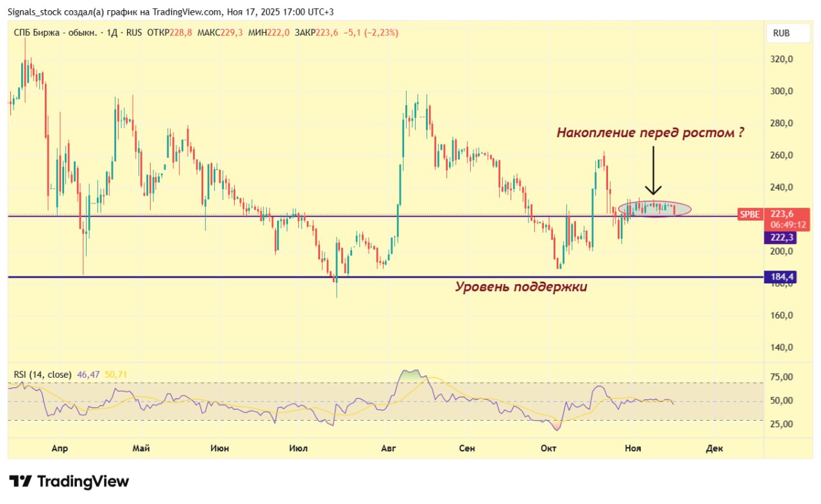Screen dimensions: 821x504
Task: Click the Ноя label on the time axis
Action: pyautogui.click(x=632, y=448)
